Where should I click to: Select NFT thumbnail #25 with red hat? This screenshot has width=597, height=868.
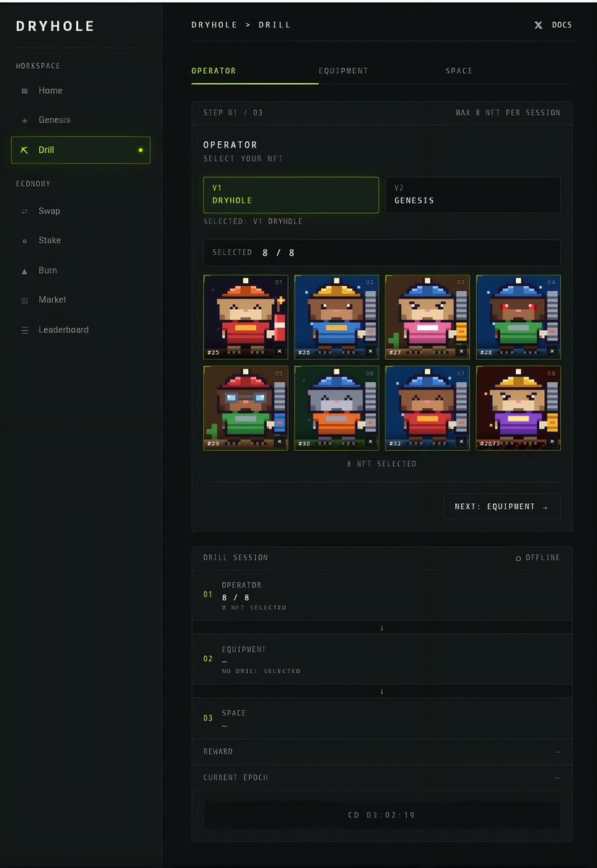point(245,316)
